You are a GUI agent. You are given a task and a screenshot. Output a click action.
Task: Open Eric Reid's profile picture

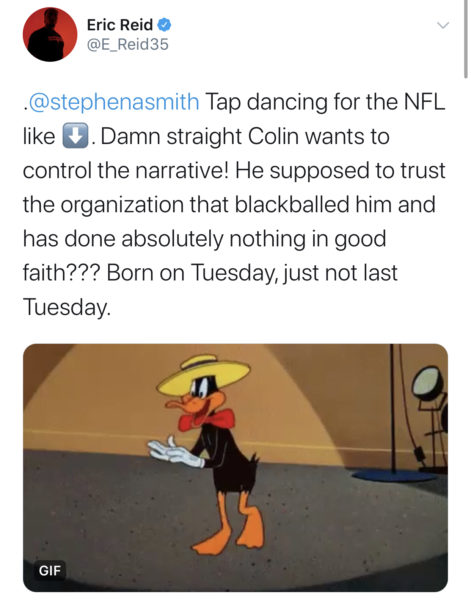tap(50, 34)
